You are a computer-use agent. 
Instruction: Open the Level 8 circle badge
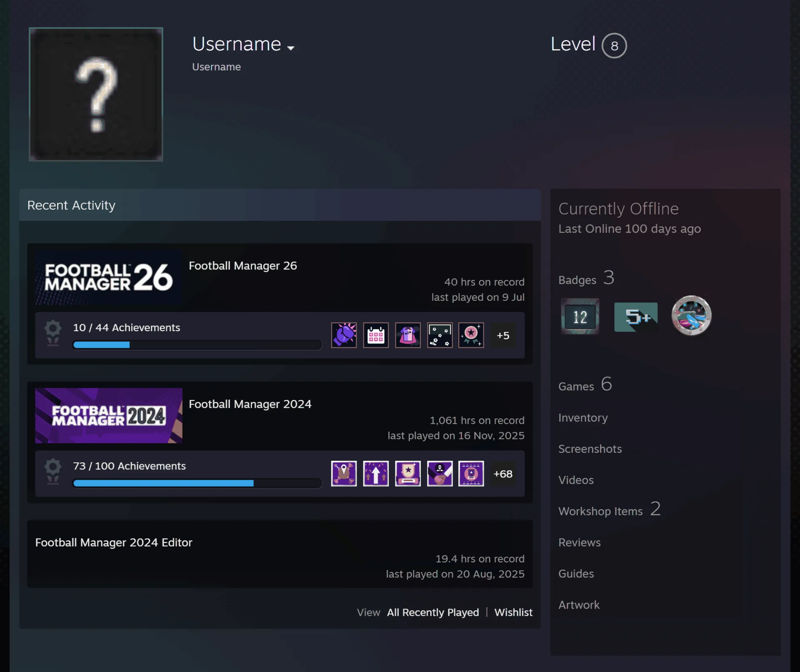coord(614,45)
